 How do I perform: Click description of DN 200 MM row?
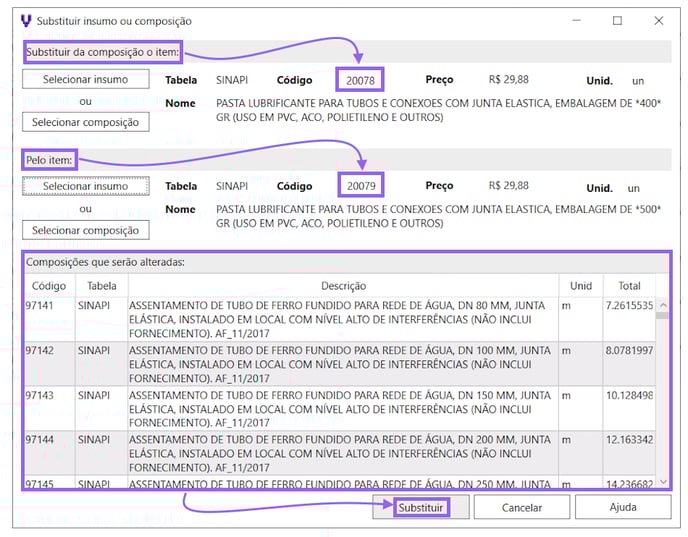click(x=340, y=453)
